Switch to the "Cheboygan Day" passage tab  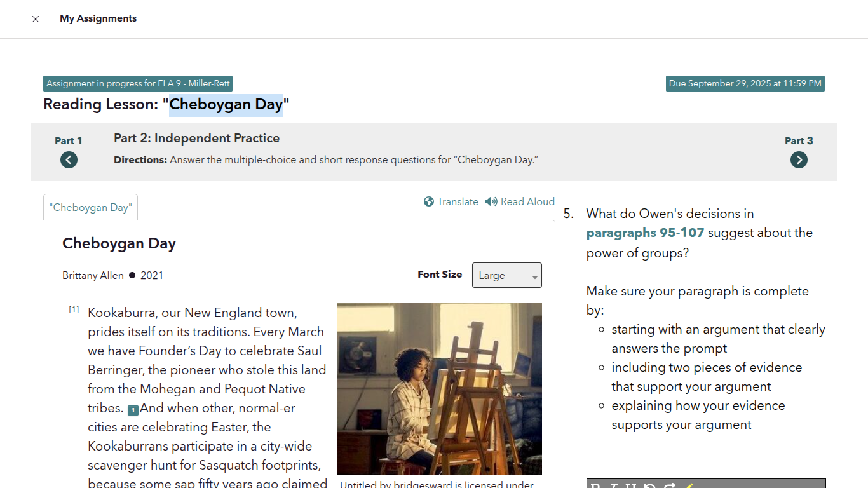click(90, 207)
